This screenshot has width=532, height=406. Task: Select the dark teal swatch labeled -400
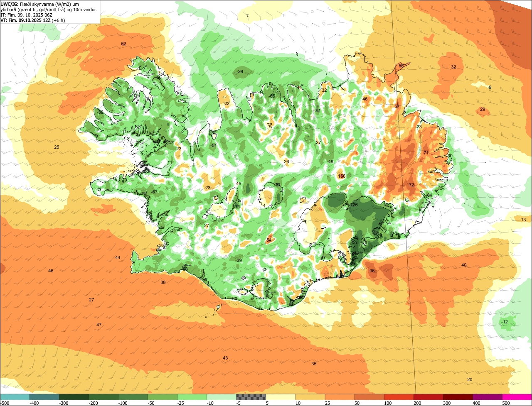44,397
